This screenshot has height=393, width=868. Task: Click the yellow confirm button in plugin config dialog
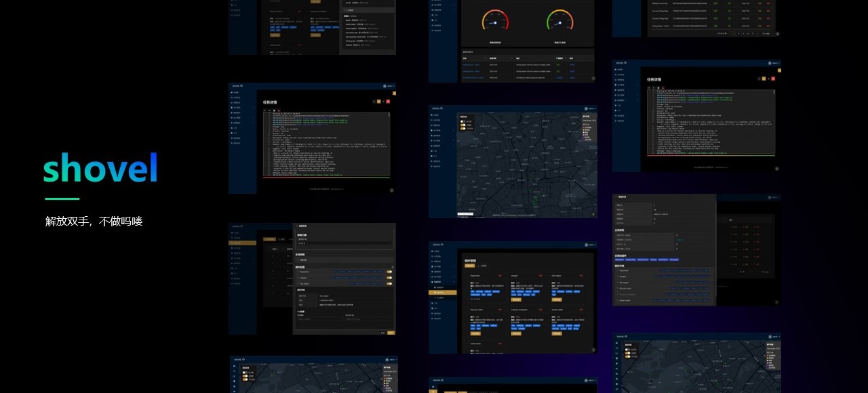391,333
